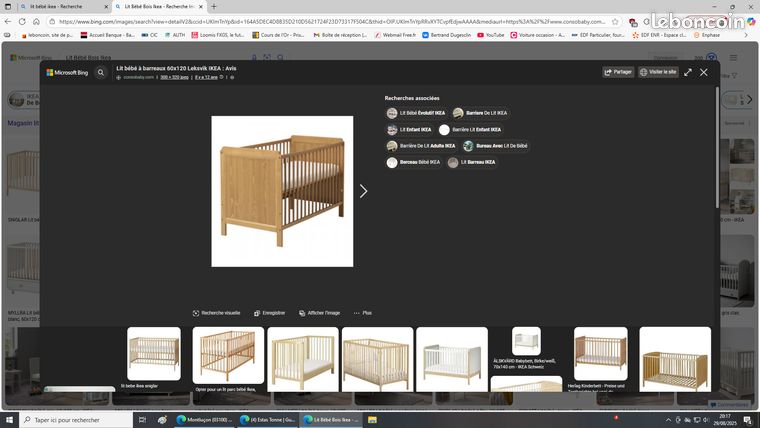This screenshot has height=428, width=760.
Task: Add page to favorites with star icon
Action: [615, 21]
